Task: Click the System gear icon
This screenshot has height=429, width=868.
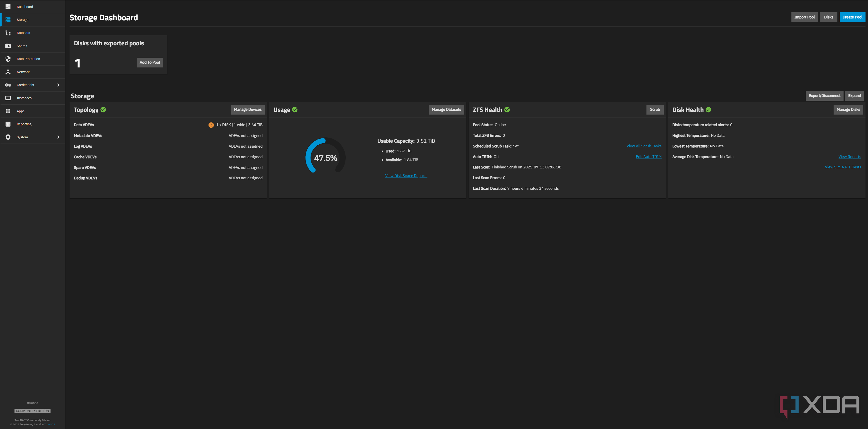Action: click(x=8, y=137)
